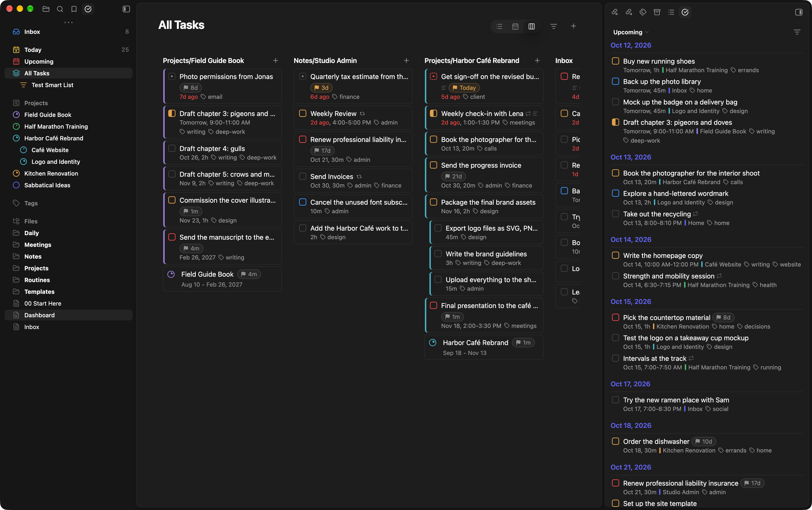Open Kitchen Renovation project
Screen dimensions: 812x510
click(69, 173)
